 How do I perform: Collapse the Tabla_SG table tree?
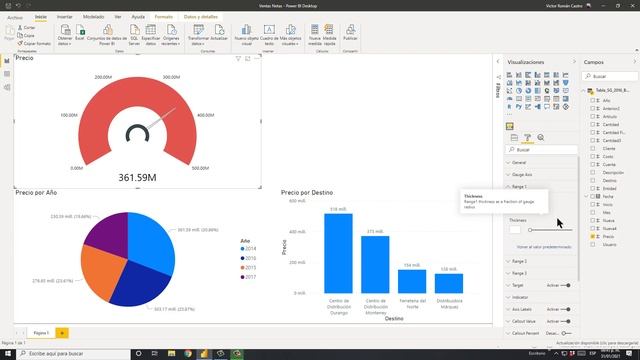click(x=584, y=90)
